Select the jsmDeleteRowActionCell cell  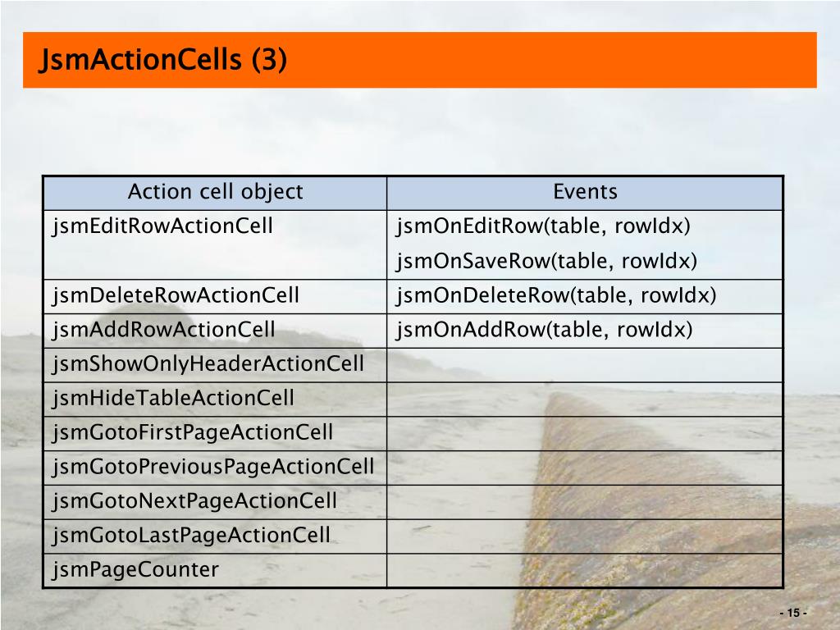click(176, 295)
